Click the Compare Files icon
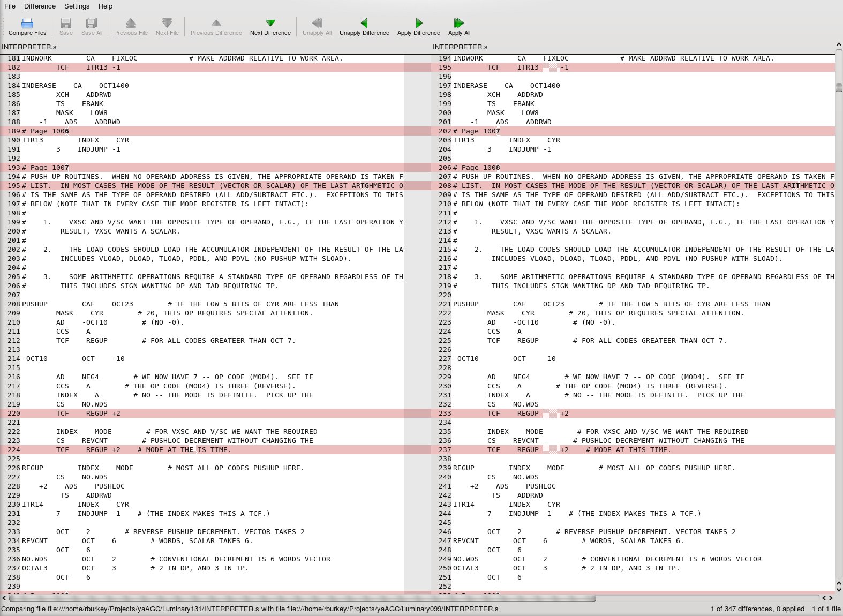Image resolution: width=843 pixels, height=616 pixels. point(27,23)
